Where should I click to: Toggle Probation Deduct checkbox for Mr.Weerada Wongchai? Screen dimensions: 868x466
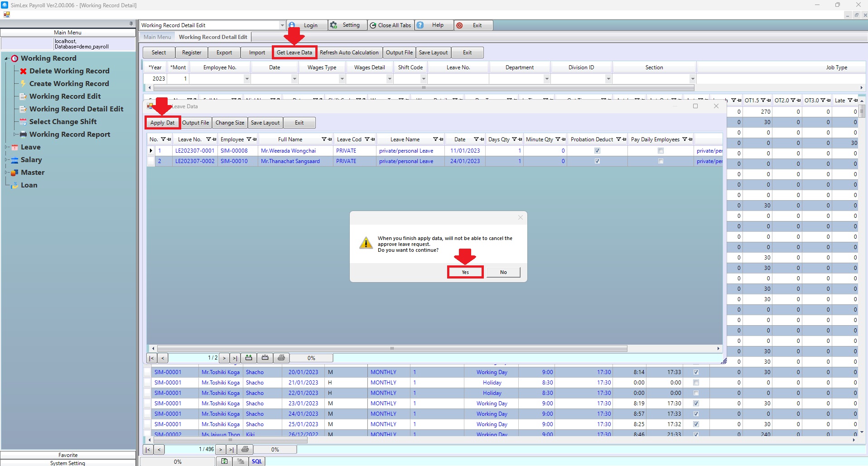[x=597, y=151]
